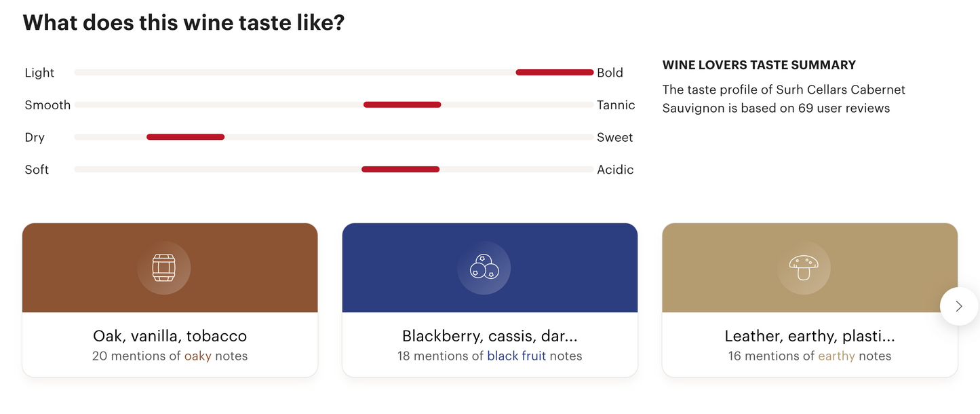This screenshot has width=980, height=414.
Task: Click the oak barrel icon
Action: 163,268
